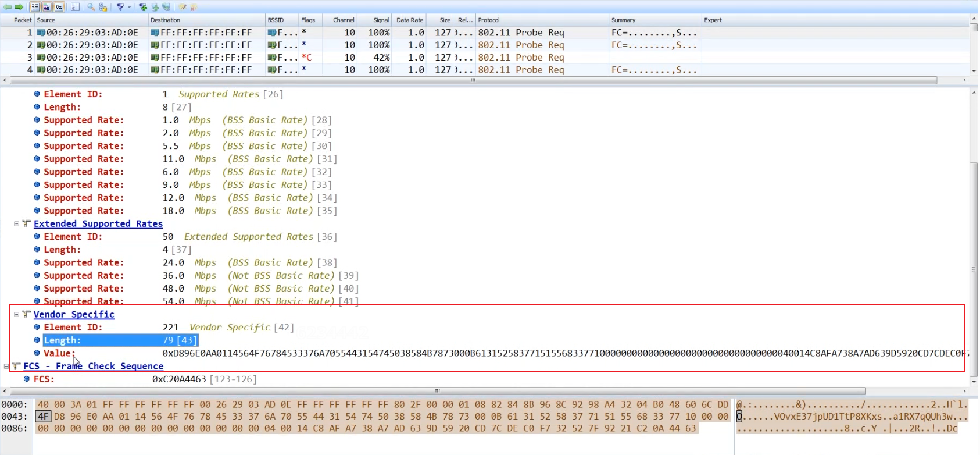The width and height of the screenshot is (980, 455).
Task: Click the make filter plus icon
Action: 143,7
